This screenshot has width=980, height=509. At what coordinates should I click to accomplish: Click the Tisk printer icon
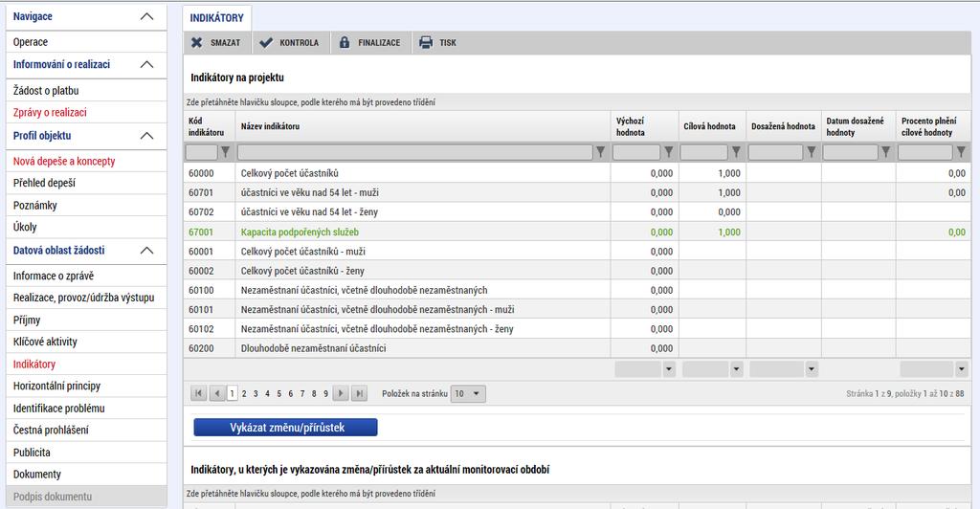[x=426, y=42]
